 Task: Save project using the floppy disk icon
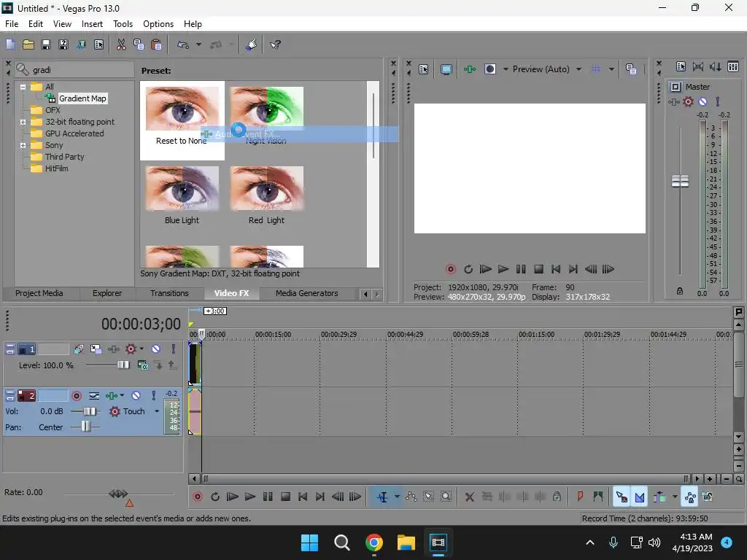click(46, 44)
